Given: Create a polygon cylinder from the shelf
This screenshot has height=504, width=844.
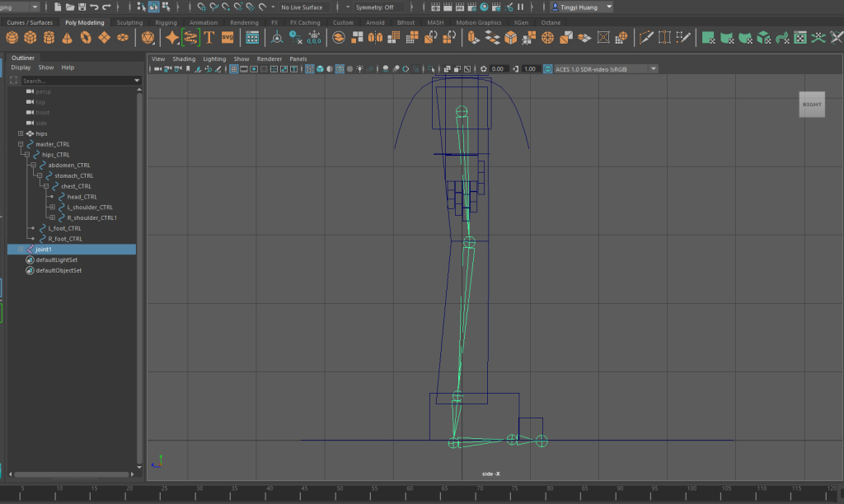Looking at the screenshot, I should click(49, 38).
